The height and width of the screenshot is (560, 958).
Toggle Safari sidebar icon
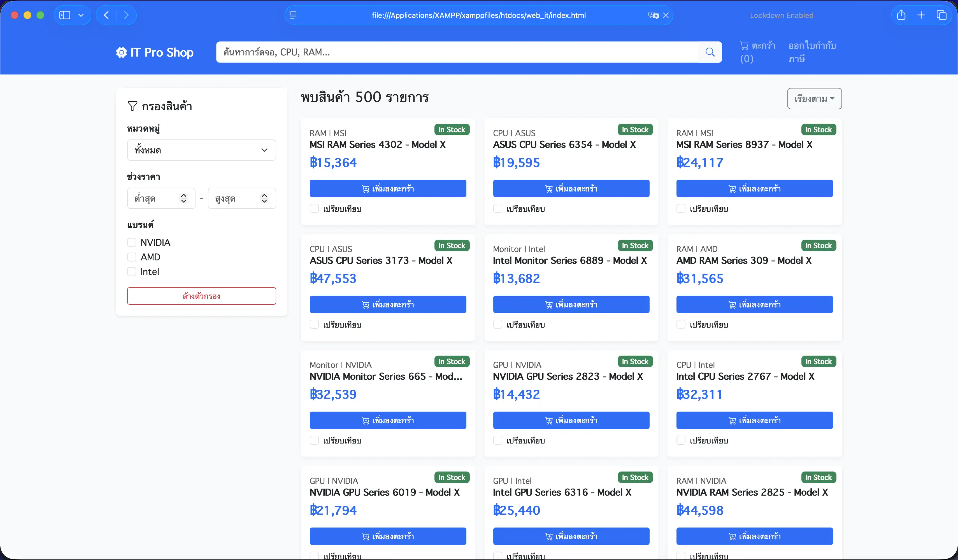[x=65, y=15]
